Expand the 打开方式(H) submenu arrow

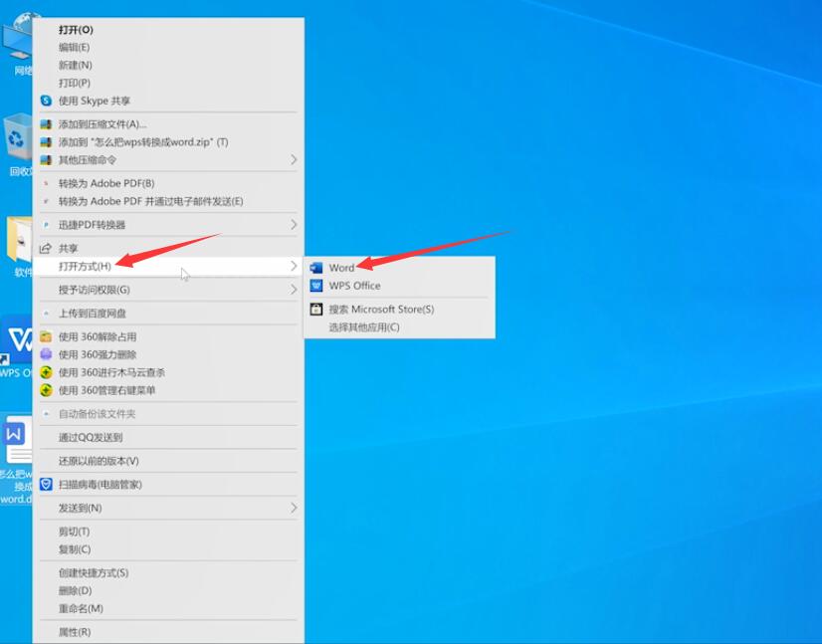(294, 266)
